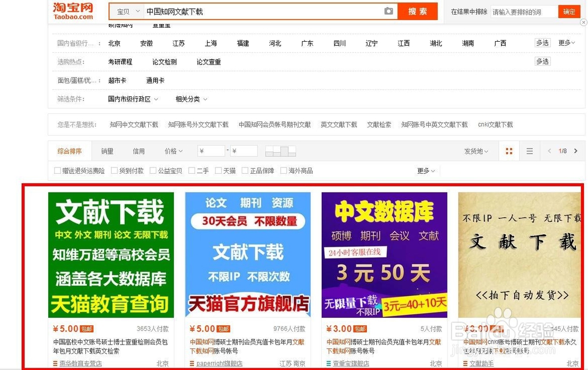Open paperright旗舰店 shop link

point(219,364)
